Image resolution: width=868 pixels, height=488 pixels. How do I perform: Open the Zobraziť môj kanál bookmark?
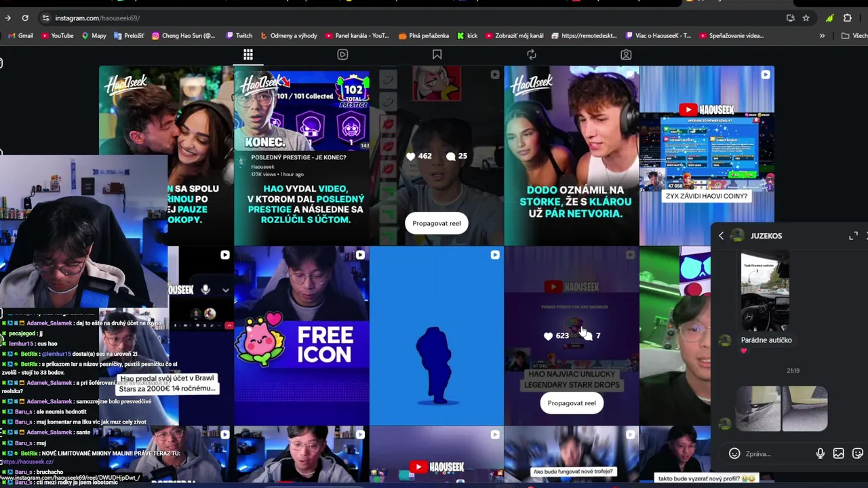point(515,35)
